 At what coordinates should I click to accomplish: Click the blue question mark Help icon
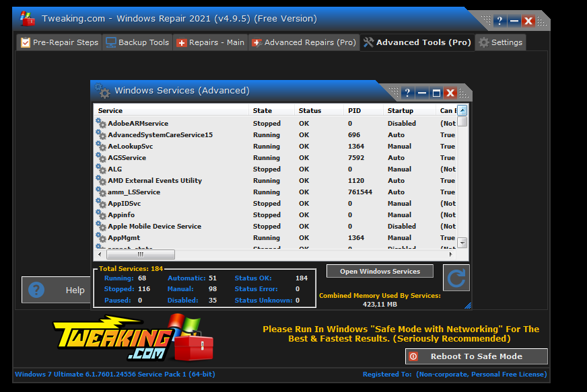(x=36, y=290)
